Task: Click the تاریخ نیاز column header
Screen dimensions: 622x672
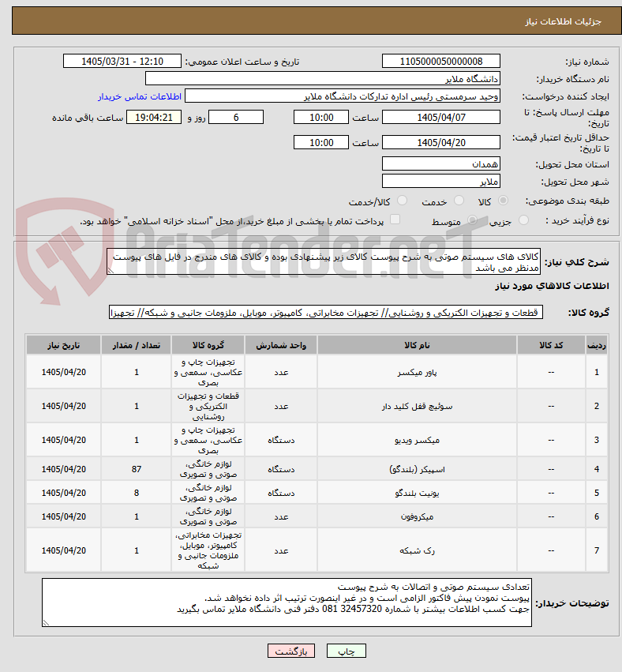Action: coord(63,345)
